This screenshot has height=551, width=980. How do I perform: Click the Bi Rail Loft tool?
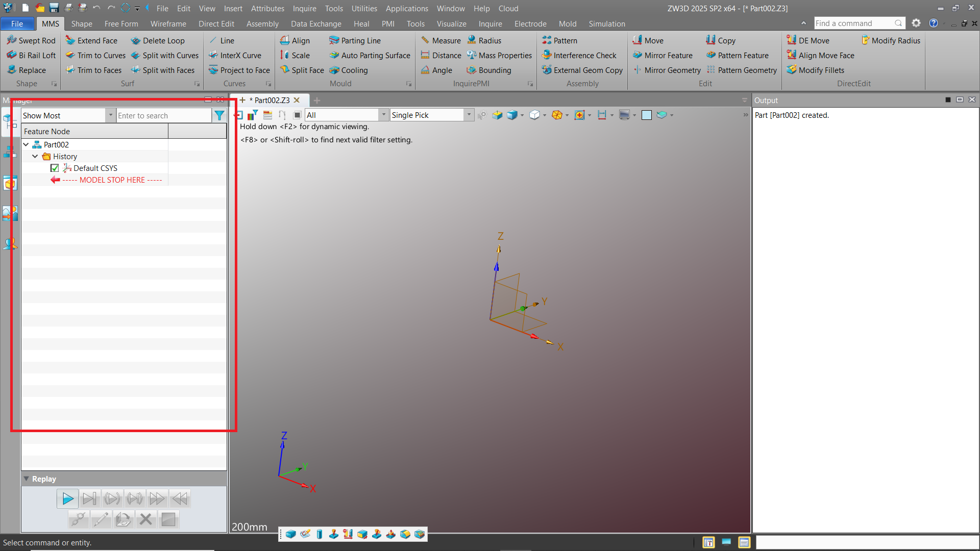click(x=31, y=55)
